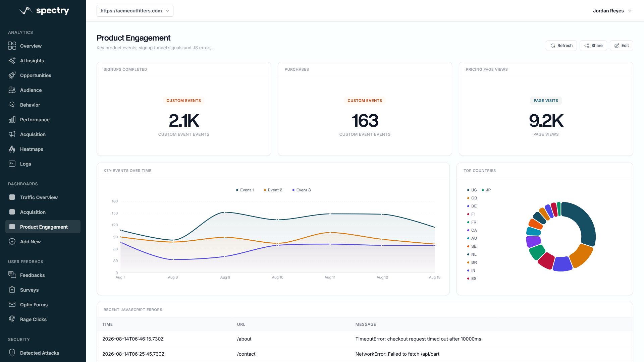Screen dimensions: 644x362
Task: Click the Detected Attacks shield icon
Action: 12,353
